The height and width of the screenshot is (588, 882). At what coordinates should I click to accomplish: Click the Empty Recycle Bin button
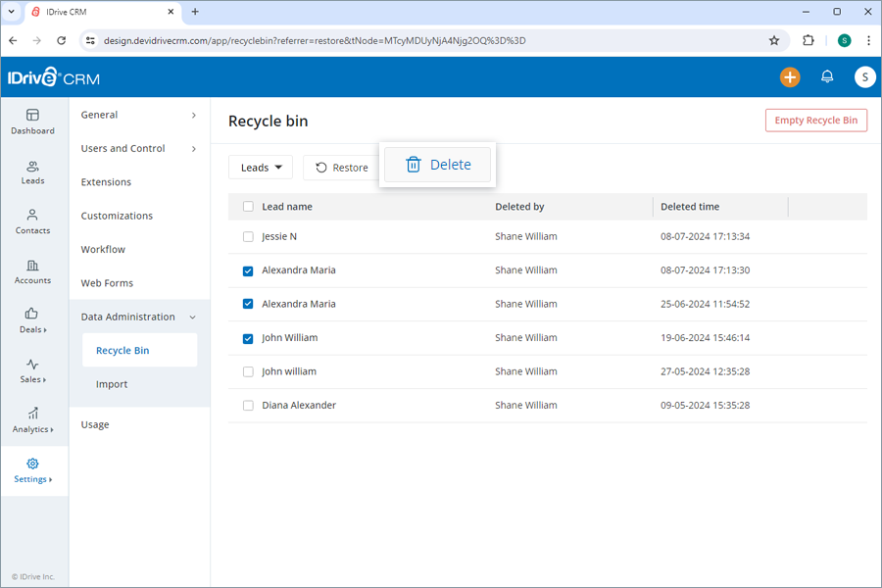(815, 120)
